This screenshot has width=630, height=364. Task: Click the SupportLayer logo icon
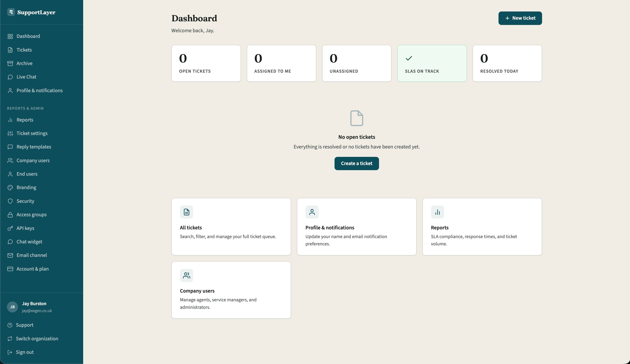[11, 12]
